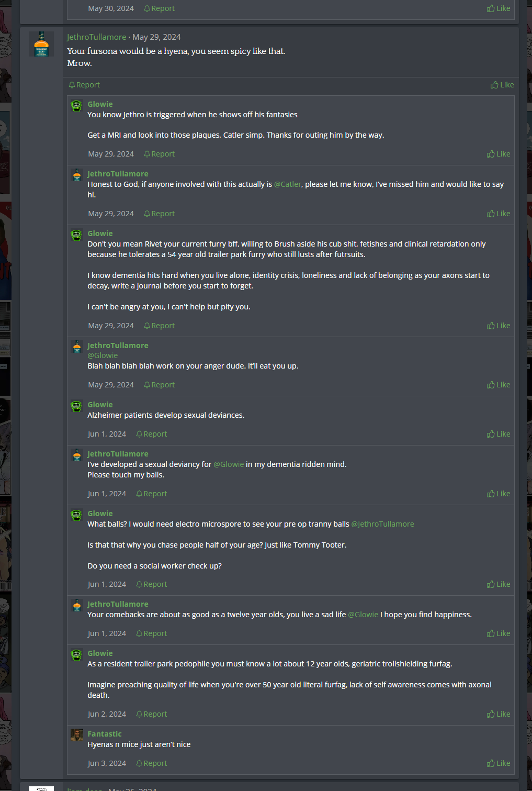Like JethroTullamore's May 29 profile post
Image resolution: width=532 pixels, height=791 pixels.
[x=502, y=85]
